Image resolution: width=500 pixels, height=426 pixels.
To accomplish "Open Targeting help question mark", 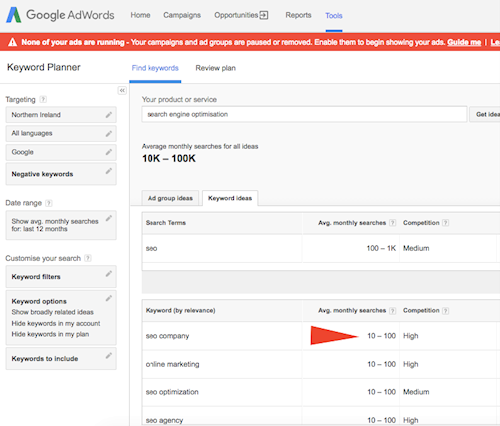I will (43, 99).
